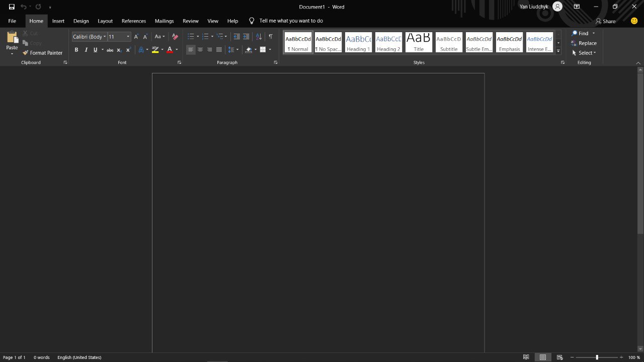This screenshot has height=362, width=644.
Task: Clear all formatting icon
Action: pos(175,37)
